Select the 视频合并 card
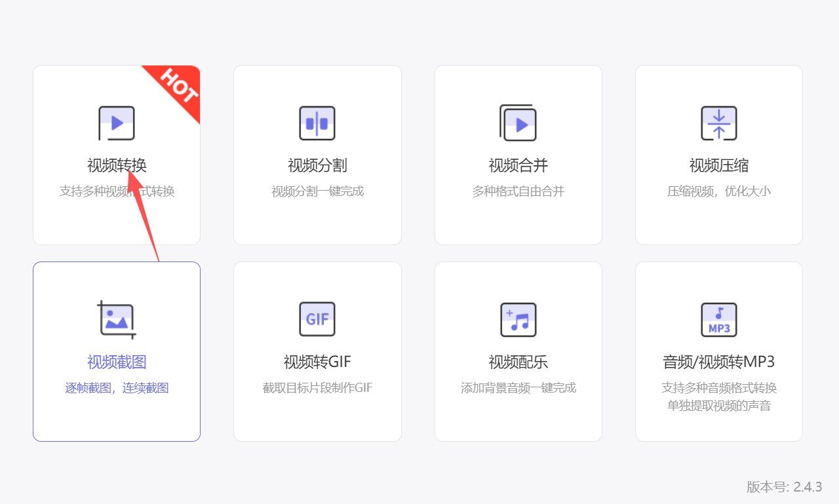The image size is (839, 504). pos(518,154)
